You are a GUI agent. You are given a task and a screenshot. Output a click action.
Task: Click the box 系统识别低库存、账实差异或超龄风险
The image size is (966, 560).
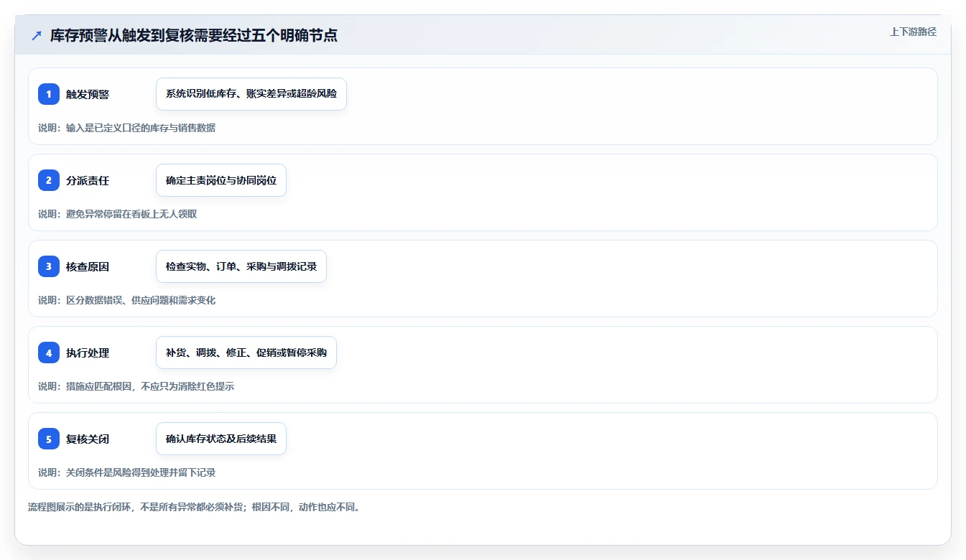[251, 94]
